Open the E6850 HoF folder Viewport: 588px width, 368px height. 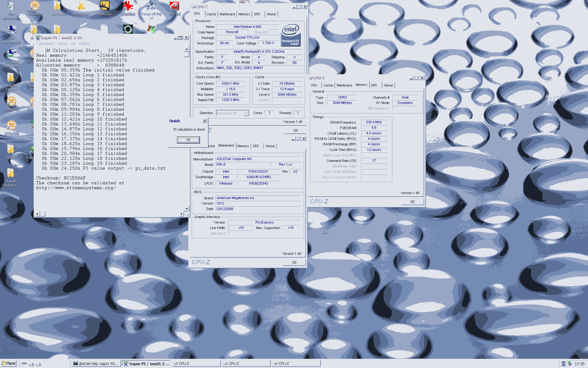(81, 9)
